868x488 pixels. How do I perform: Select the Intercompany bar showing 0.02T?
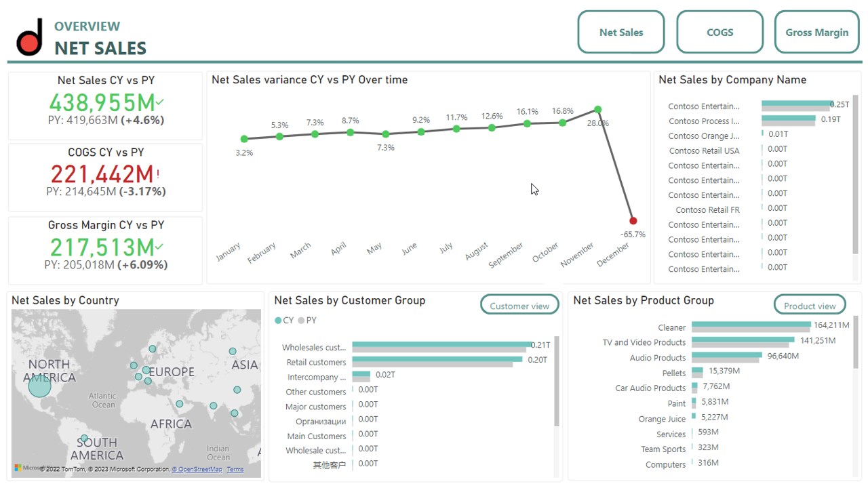click(361, 374)
